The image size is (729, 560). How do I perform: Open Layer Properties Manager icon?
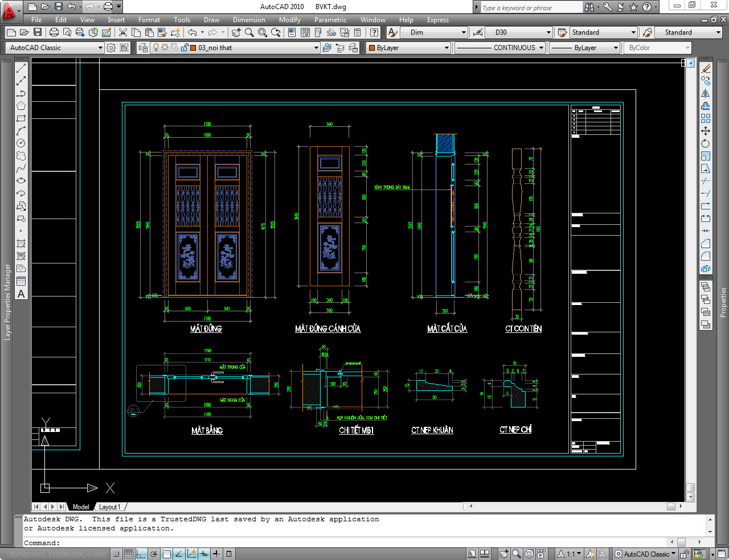click(x=143, y=48)
